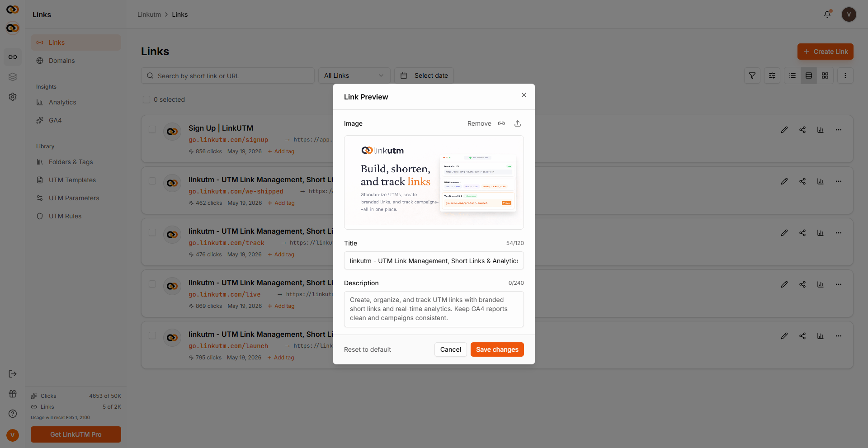Open UTM Parameters in sidebar

tap(76, 198)
